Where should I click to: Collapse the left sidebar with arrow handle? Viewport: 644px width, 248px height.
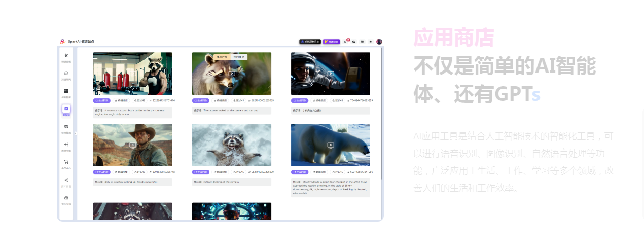[x=76, y=133]
